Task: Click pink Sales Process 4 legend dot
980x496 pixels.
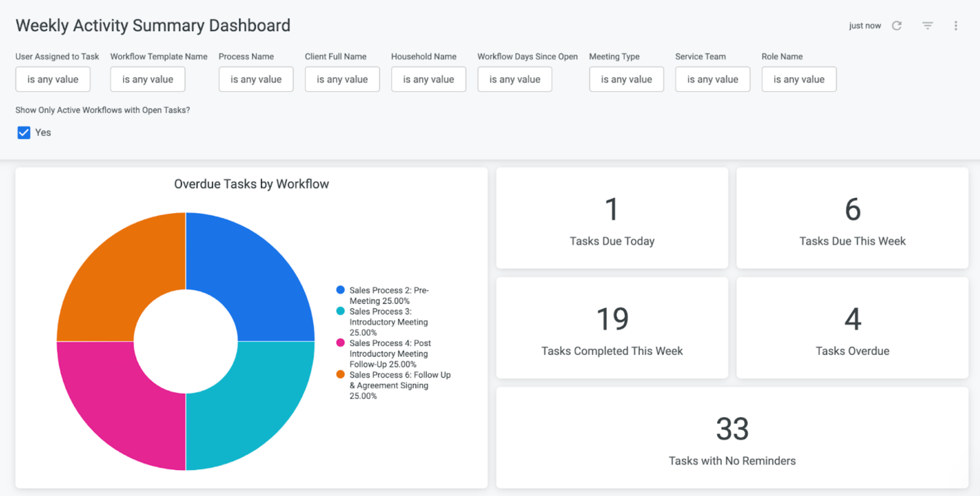Action: pos(340,343)
